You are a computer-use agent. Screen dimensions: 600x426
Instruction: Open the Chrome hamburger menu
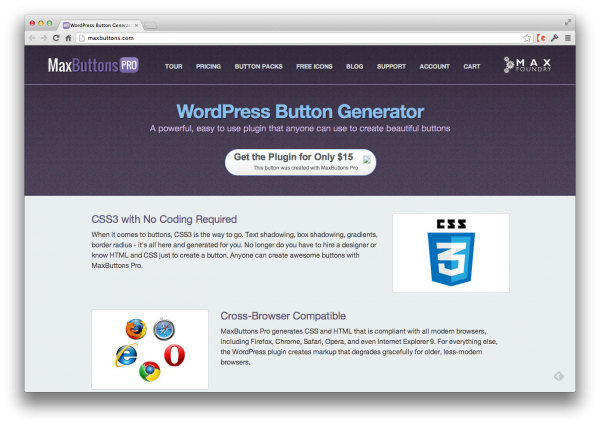point(568,38)
